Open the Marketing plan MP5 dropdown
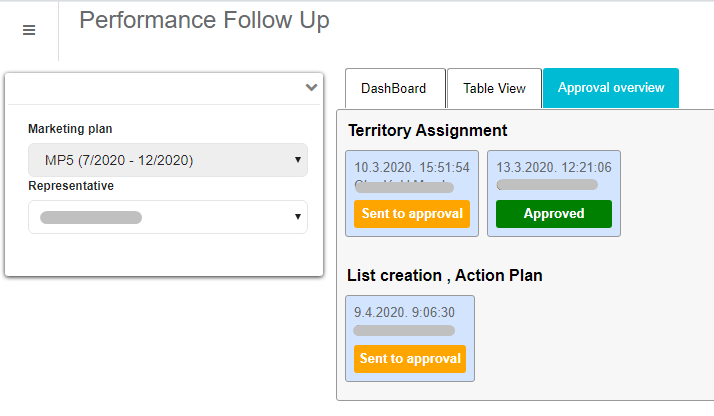The width and height of the screenshot is (714, 416). [167, 160]
